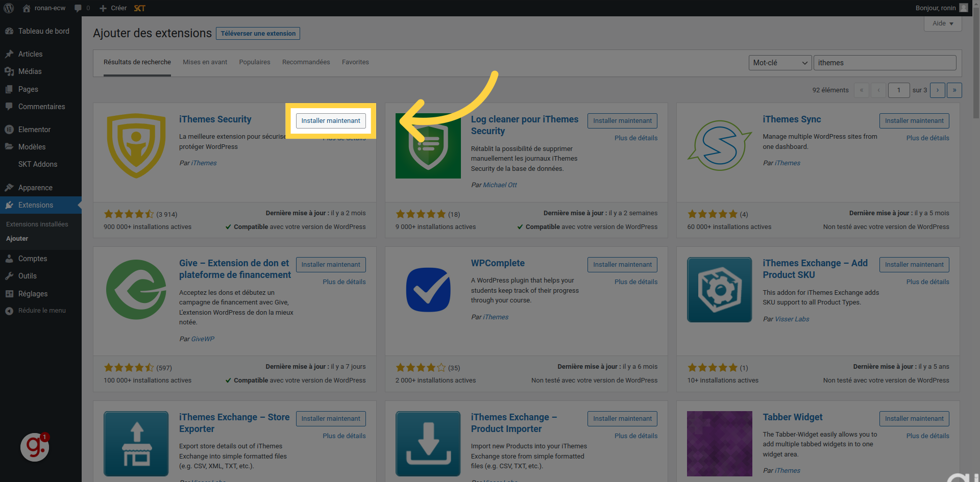Open author link GiveWP
The height and width of the screenshot is (482, 980).
click(203, 339)
